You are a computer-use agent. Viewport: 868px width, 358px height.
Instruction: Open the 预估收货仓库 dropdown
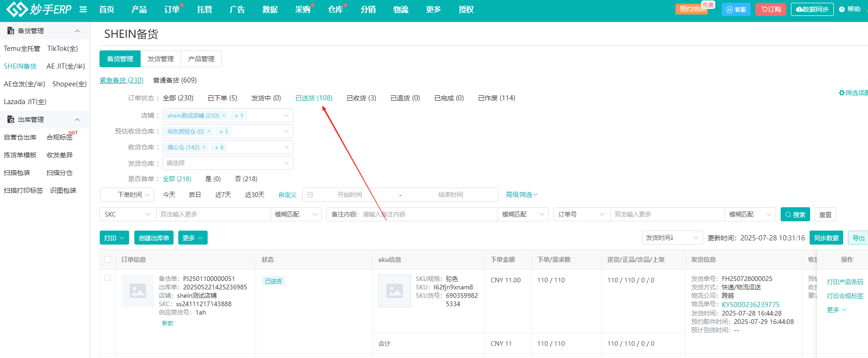pos(228,131)
